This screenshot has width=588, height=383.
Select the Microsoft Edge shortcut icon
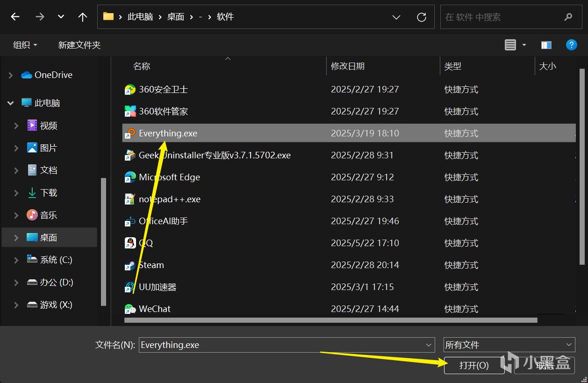(130, 177)
